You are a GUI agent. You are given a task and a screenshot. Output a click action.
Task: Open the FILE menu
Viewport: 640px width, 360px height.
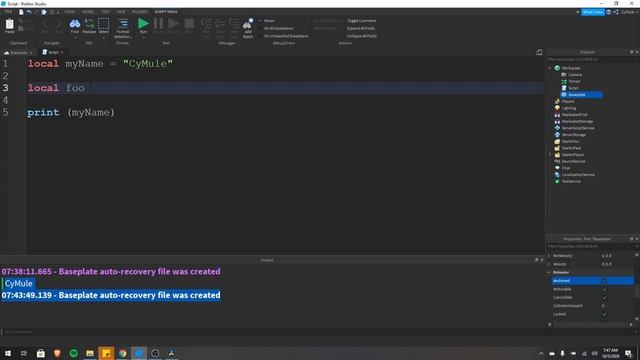[8, 12]
